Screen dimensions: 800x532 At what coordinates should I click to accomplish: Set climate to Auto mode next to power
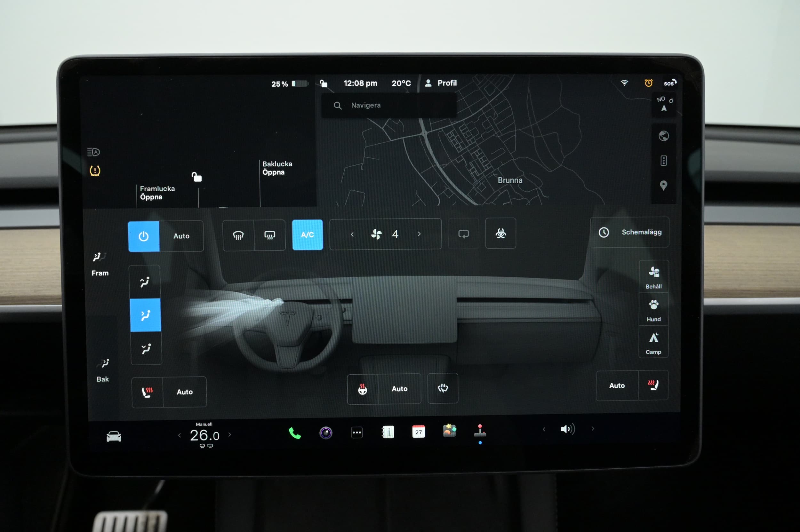181,236
